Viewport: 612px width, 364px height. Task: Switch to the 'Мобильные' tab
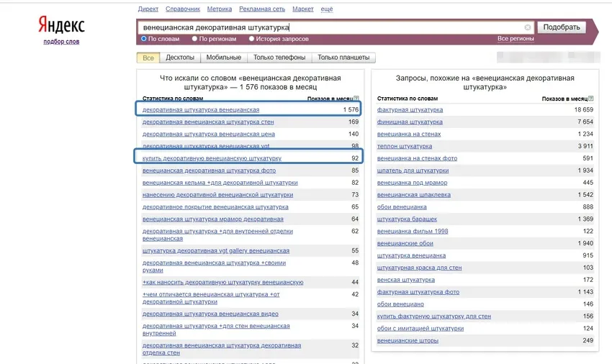pos(223,58)
